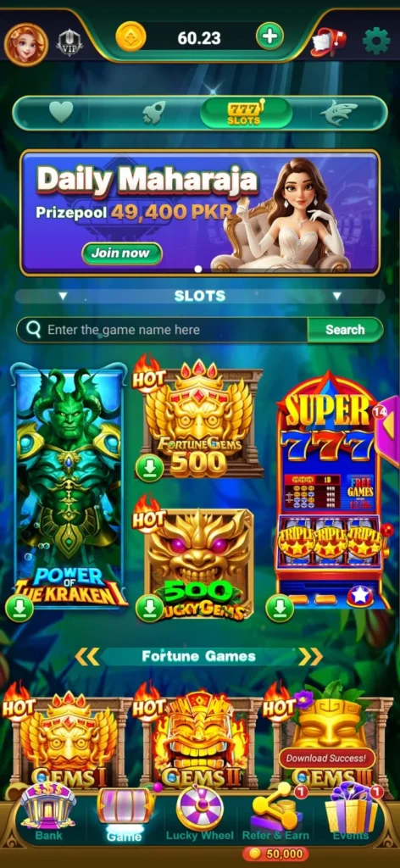This screenshot has height=868, width=400.
Task: Download Power of the Kraken game
Action: (19, 609)
